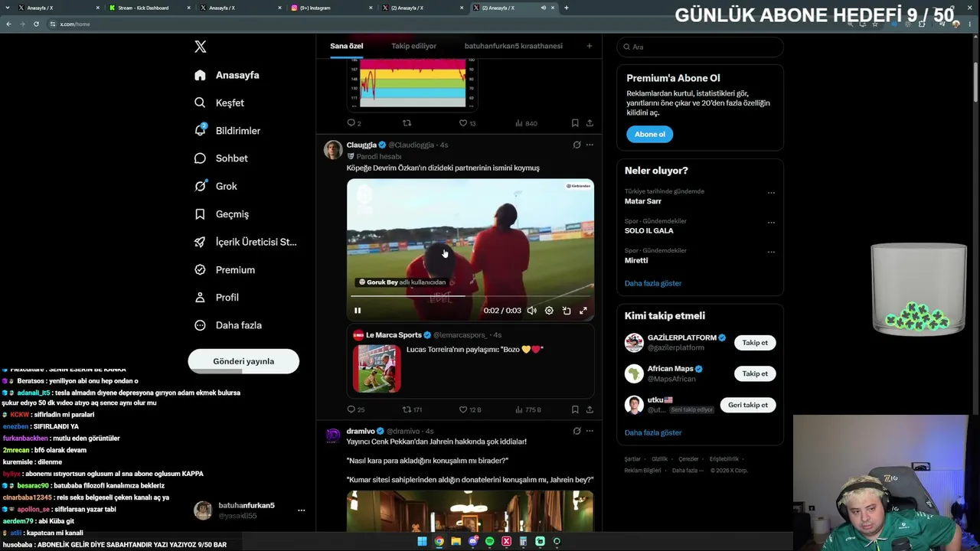Image resolution: width=980 pixels, height=551 pixels.
Task: Open Grok from the sidebar
Action: (215, 186)
